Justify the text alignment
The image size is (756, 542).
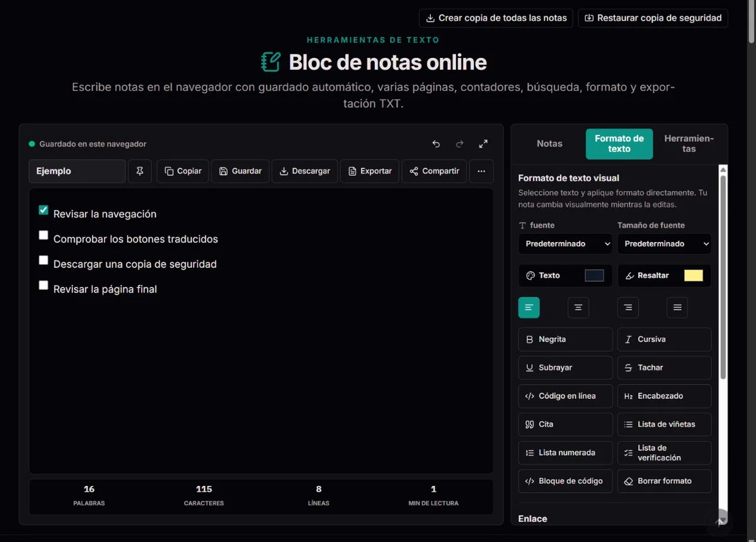677,308
